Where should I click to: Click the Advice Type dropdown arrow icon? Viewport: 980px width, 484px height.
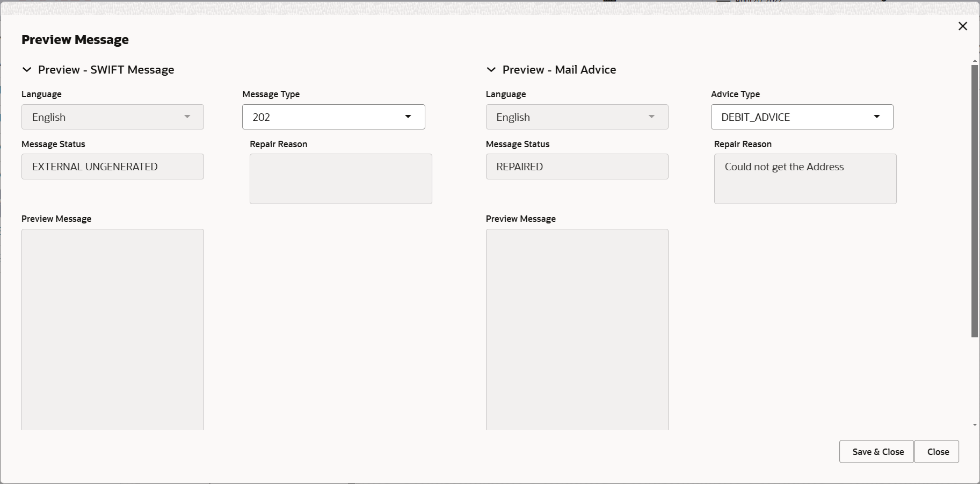tap(877, 117)
